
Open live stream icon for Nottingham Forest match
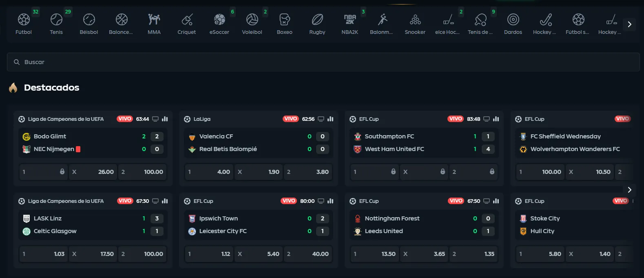point(487,201)
